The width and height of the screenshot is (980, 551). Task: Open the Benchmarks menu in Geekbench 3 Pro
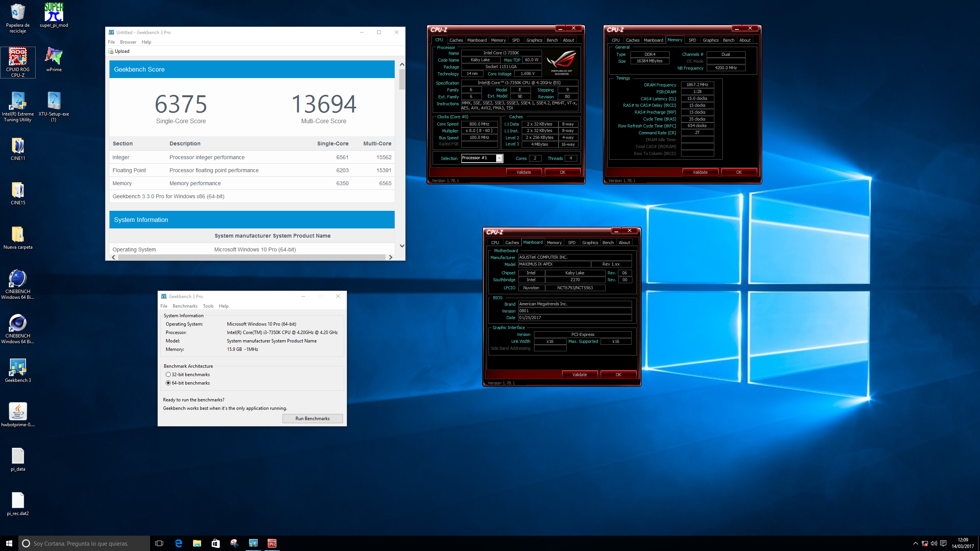[x=185, y=306]
